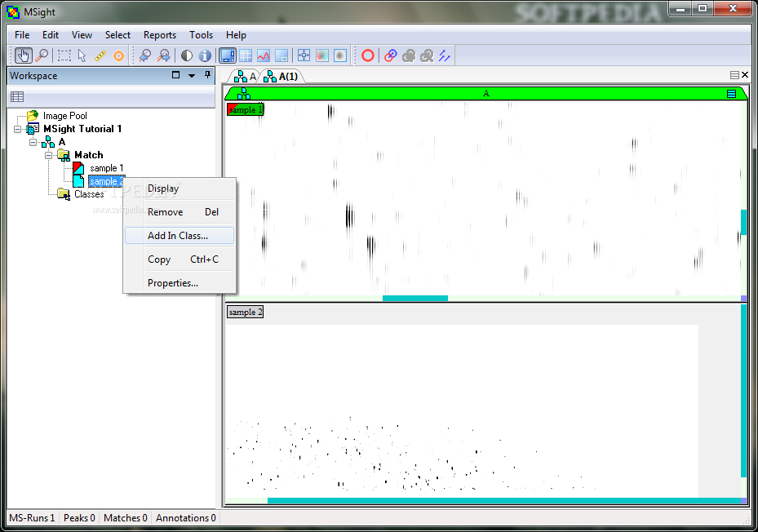Collapse the Match folder node
Image resolution: width=758 pixels, height=532 pixels.
coord(48,155)
